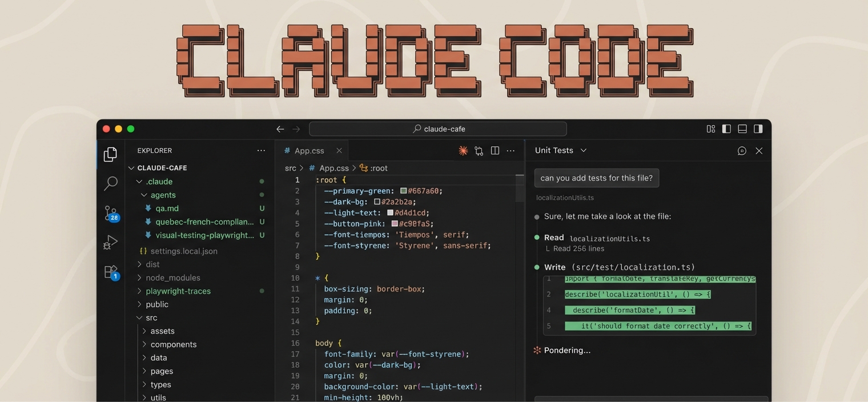Viewport: 868px width, 402px height.
Task: Click the src breadcrumb above the editor
Action: pyautogui.click(x=291, y=168)
